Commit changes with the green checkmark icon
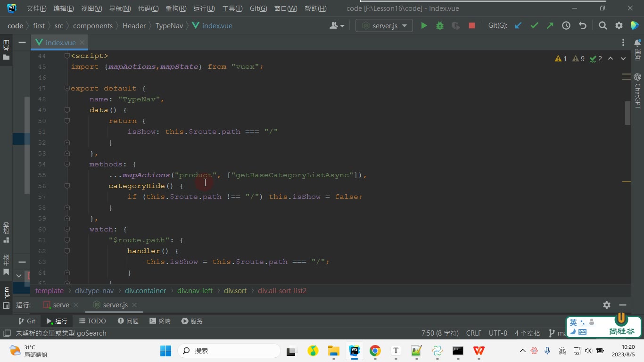The width and height of the screenshot is (644, 362). coord(534,26)
